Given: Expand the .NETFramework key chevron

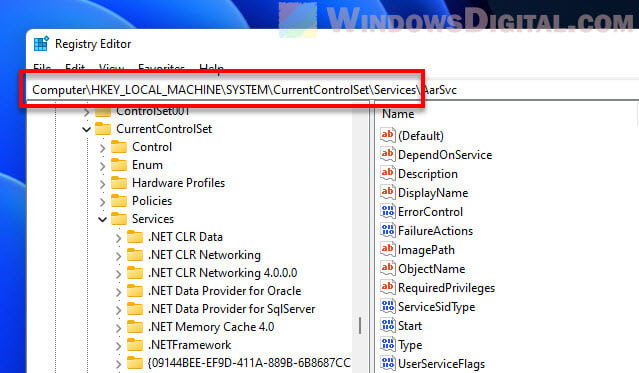Looking at the screenshot, I should [x=118, y=346].
